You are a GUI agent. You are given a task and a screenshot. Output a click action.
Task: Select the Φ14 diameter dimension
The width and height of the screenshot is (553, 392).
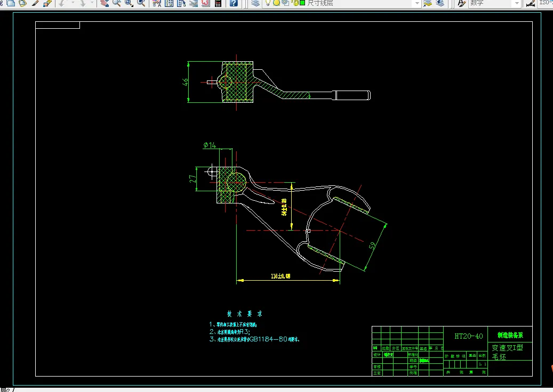tap(210, 145)
